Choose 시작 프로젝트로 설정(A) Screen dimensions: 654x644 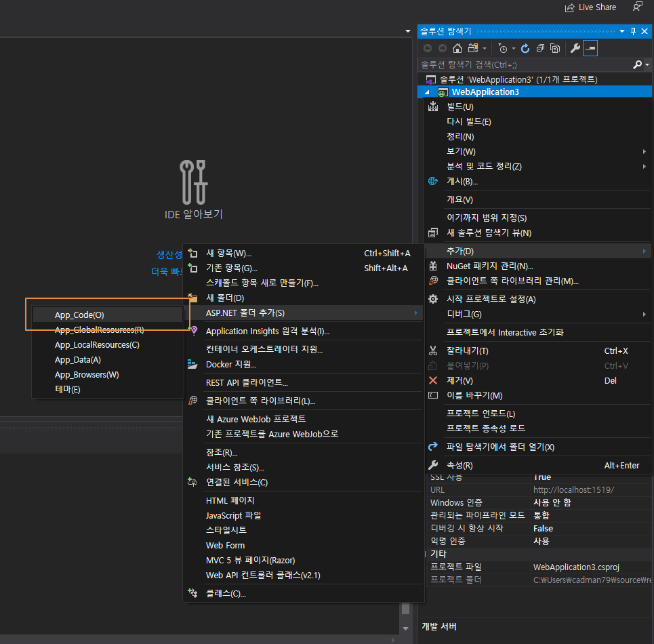click(537, 300)
